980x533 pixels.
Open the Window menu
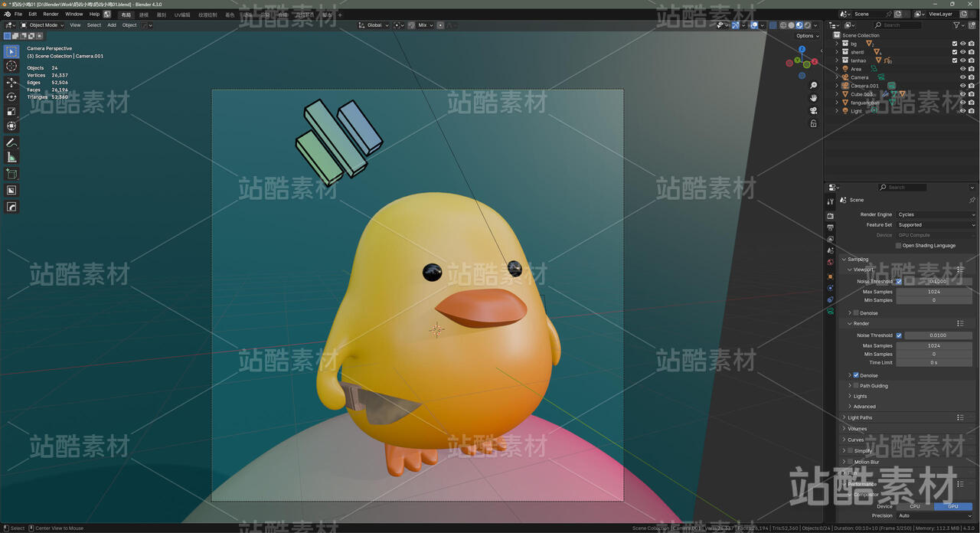tap(73, 14)
